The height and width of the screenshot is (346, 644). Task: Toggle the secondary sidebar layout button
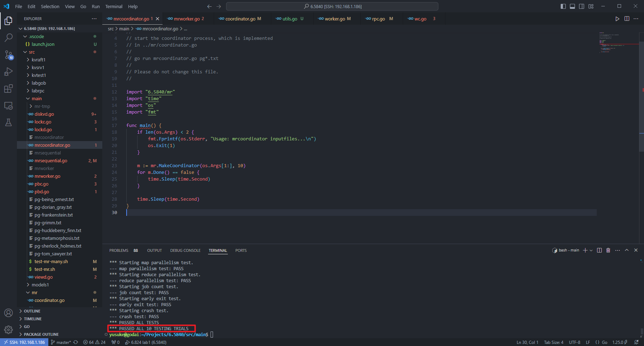(582, 6)
